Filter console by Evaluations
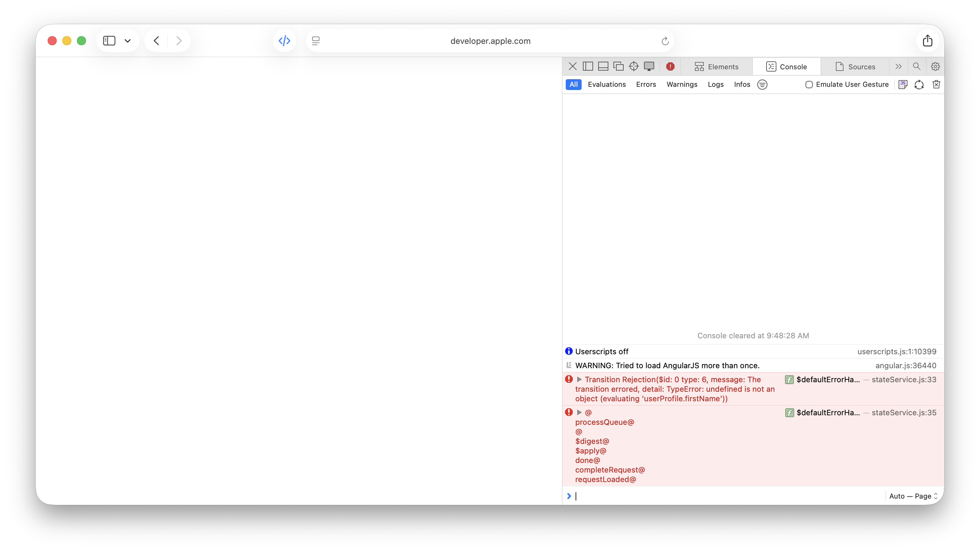The image size is (980, 552). pyautogui.click(x=606, y=84)
